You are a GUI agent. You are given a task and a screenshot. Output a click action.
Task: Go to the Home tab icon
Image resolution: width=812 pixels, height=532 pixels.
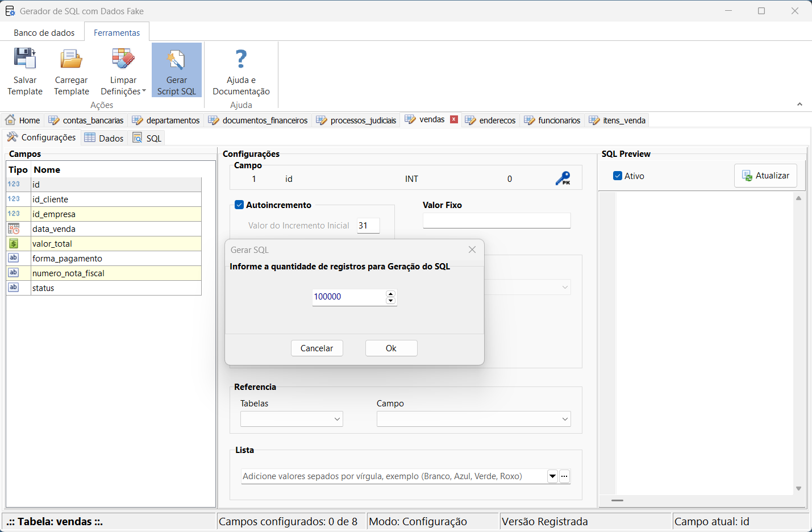(x=10, y=120)
